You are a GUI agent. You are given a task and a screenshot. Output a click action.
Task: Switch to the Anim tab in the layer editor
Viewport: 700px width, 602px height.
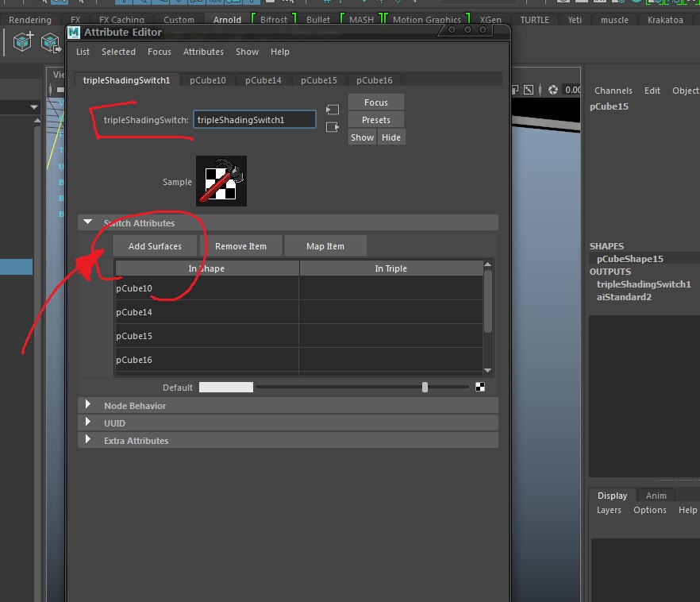tap(656, 496)
